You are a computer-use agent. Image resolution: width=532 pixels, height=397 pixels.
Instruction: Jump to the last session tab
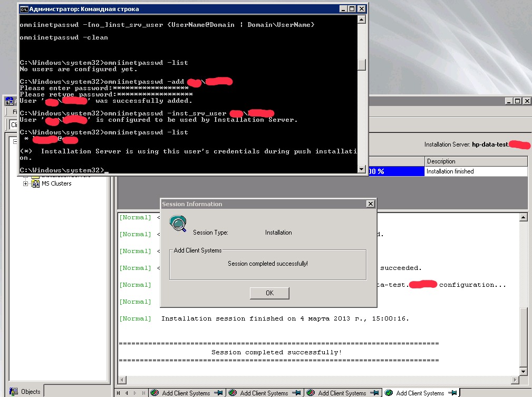click(x=143, y=393)
